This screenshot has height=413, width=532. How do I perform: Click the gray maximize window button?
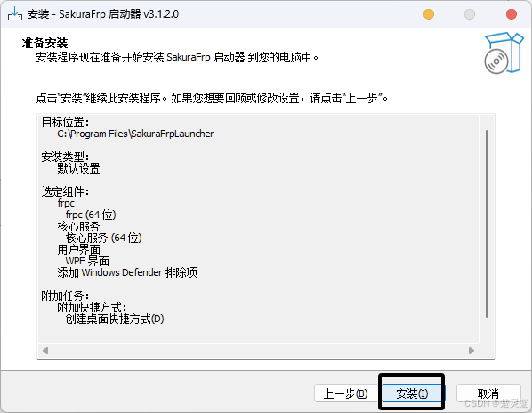pos(470,14)
